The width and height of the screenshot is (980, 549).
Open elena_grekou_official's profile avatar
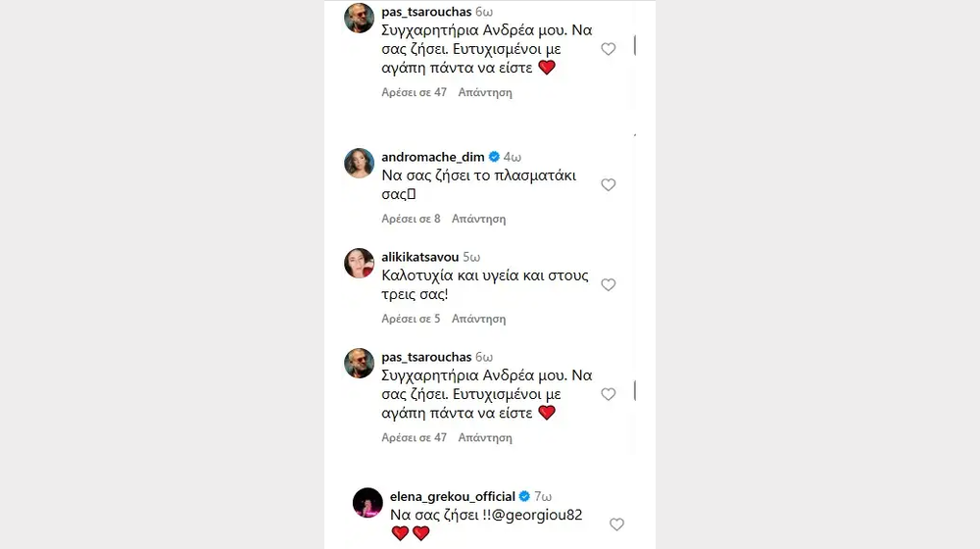click(x=367, y=503)
